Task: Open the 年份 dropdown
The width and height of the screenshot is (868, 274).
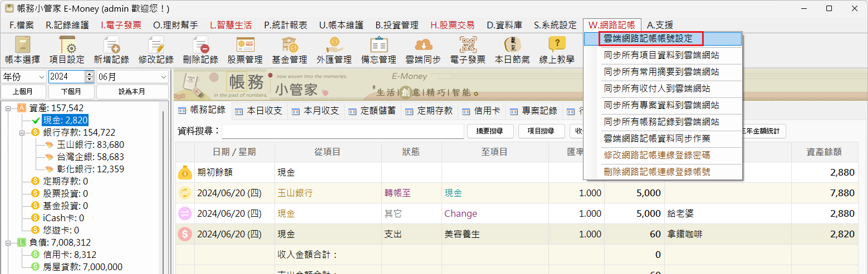Action: tap(24, 77)
